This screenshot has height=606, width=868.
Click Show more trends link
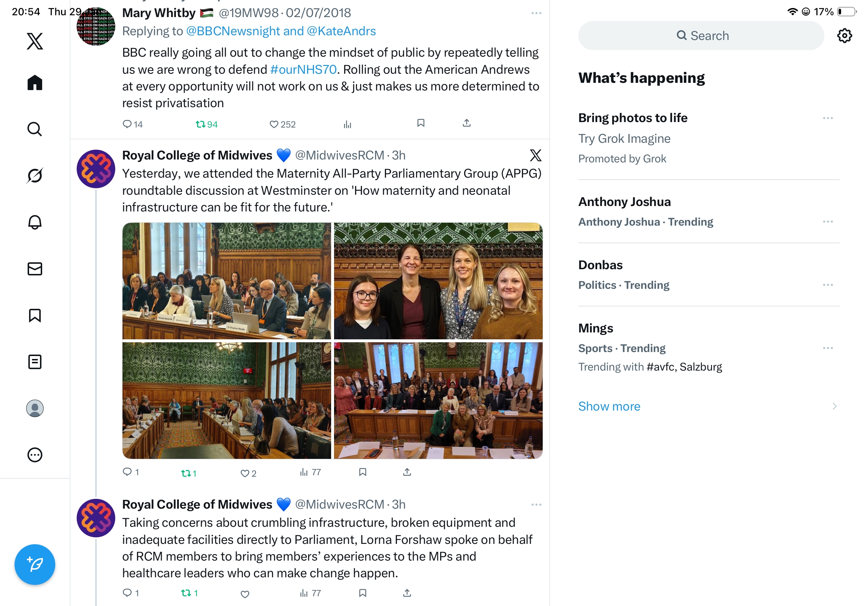609,406
